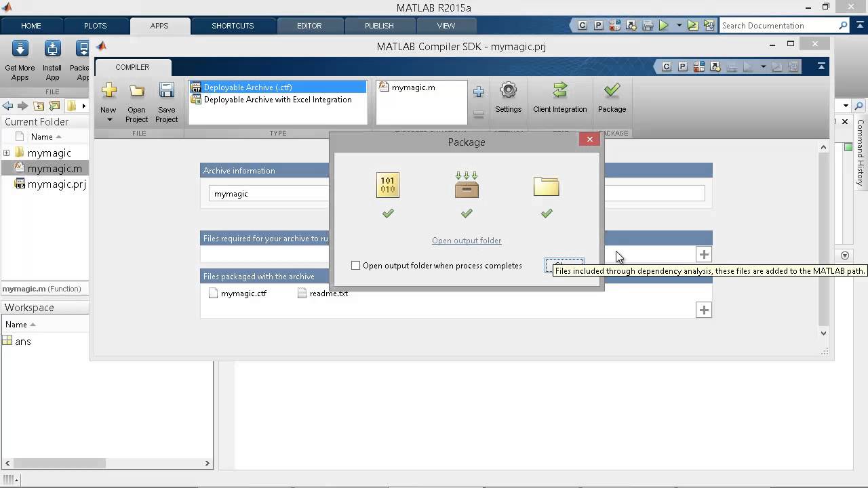Click the Open Project folder icon

click(137, 91)
